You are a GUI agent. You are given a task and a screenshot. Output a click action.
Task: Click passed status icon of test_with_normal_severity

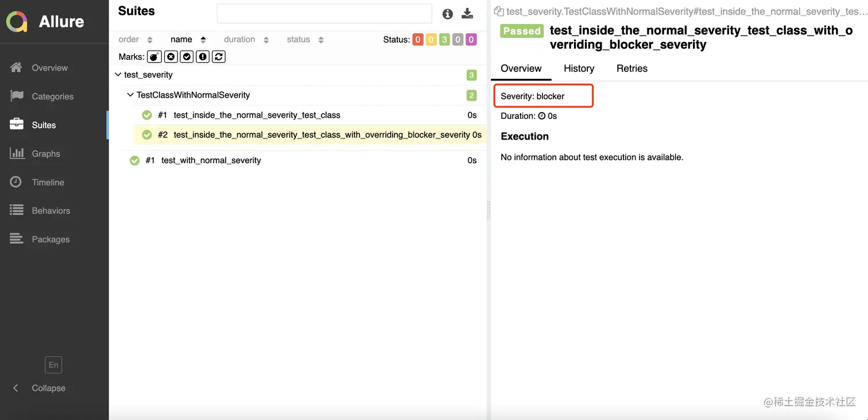point(135,160)
